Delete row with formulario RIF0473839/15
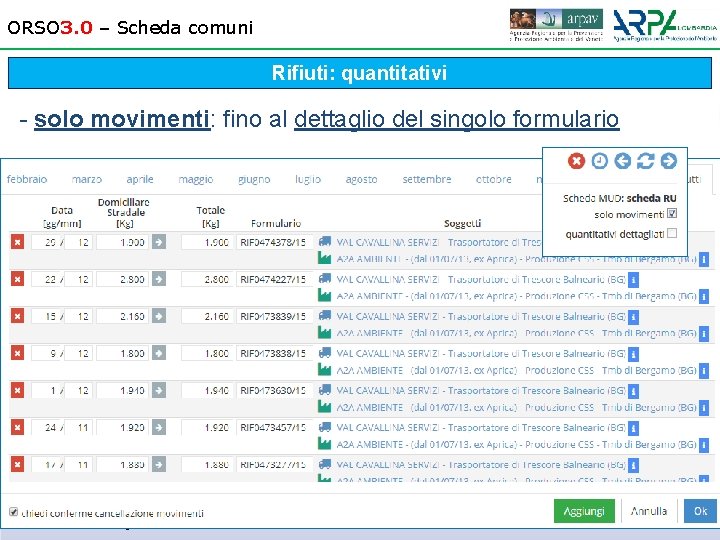720x540 pixels. 17,316
